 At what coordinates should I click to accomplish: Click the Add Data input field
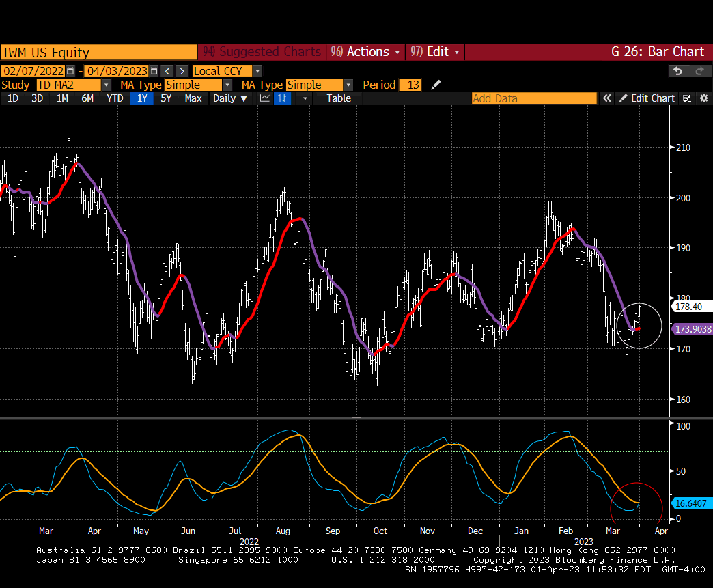[534, 98]
